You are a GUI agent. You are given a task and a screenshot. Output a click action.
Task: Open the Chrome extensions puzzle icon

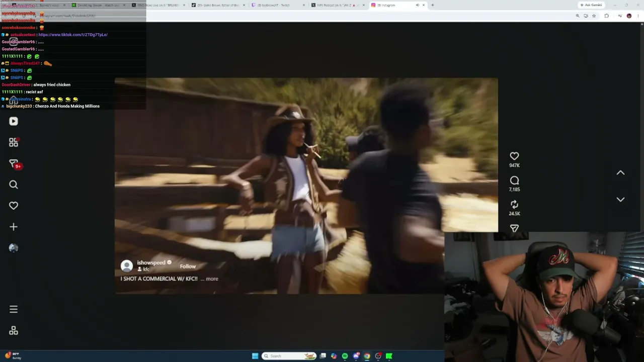tap(606, 16)
